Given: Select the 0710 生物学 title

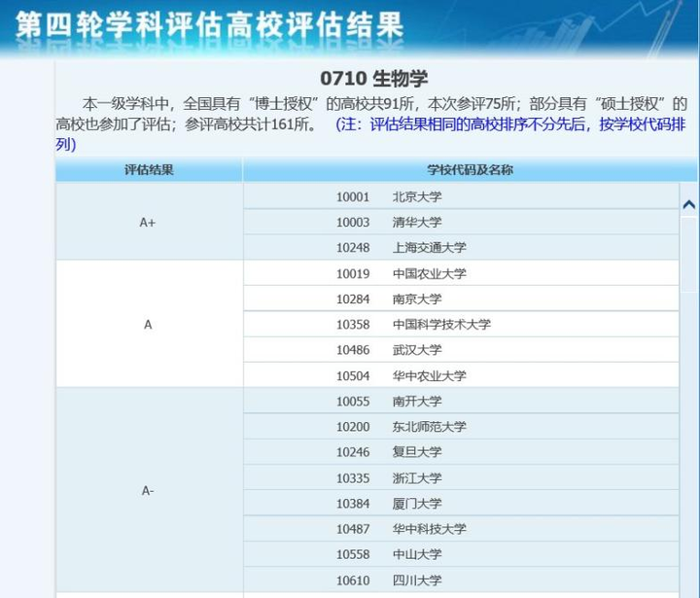Looking at the screenshot, I should pyautogui.click(x=373, y=79).
